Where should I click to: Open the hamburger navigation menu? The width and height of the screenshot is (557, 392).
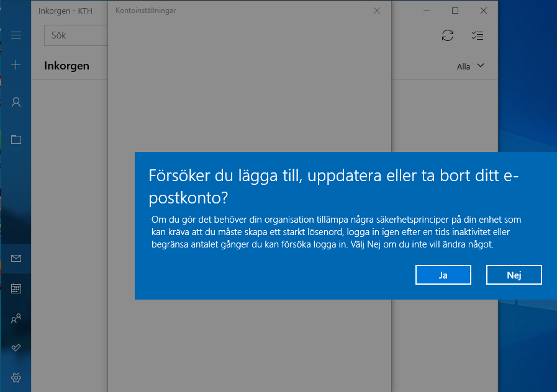(16, 35)
